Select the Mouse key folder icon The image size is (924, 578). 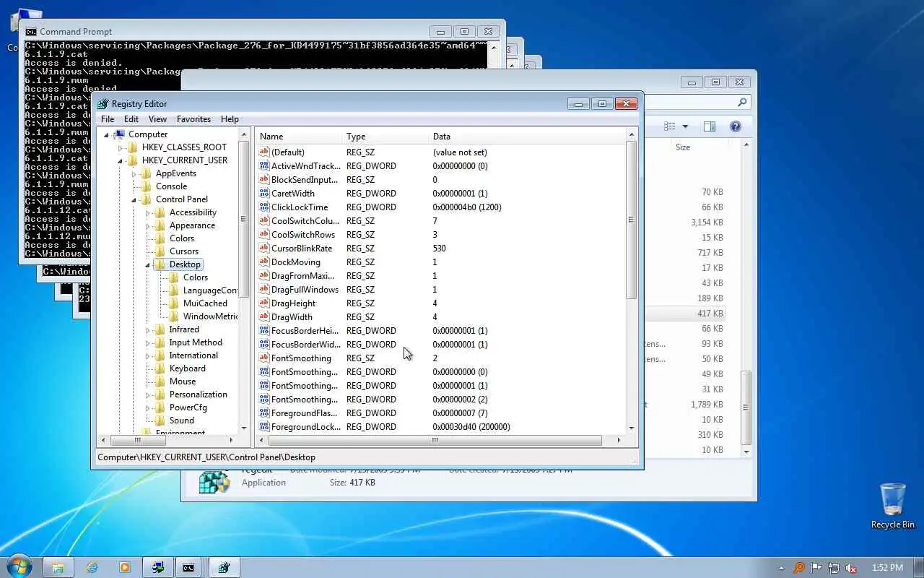(160, 381)
